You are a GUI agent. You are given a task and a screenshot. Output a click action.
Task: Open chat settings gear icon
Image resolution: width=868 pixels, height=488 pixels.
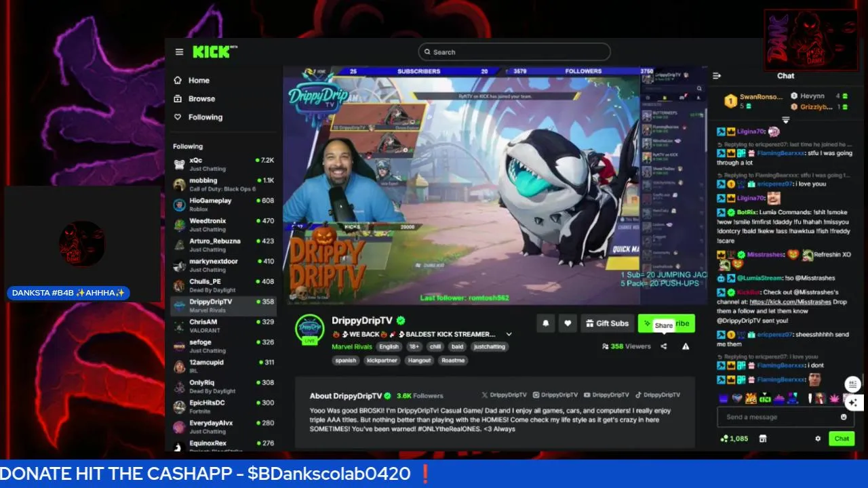pyautogui.click(x=817, y=439)
